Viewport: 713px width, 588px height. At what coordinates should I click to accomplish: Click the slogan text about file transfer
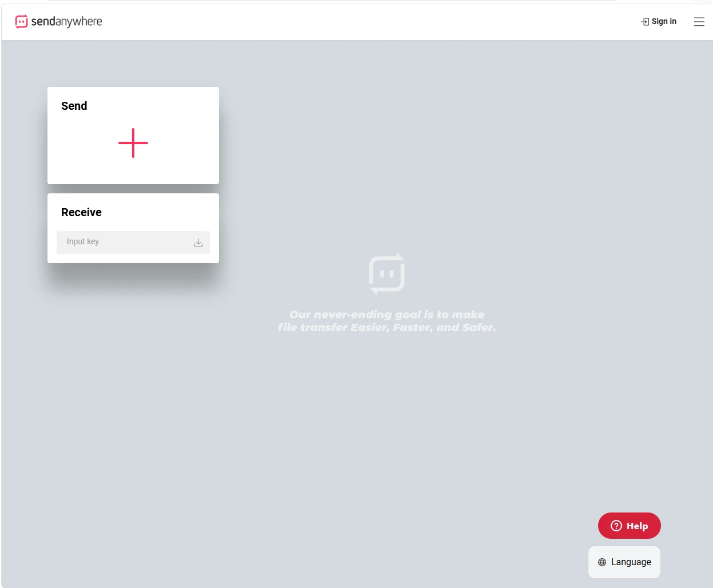387,321
